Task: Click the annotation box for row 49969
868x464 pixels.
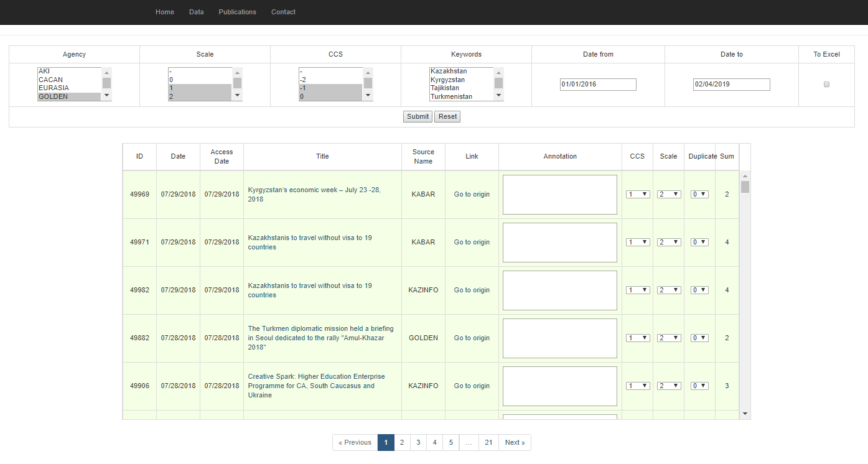Action: coord(560,195)
